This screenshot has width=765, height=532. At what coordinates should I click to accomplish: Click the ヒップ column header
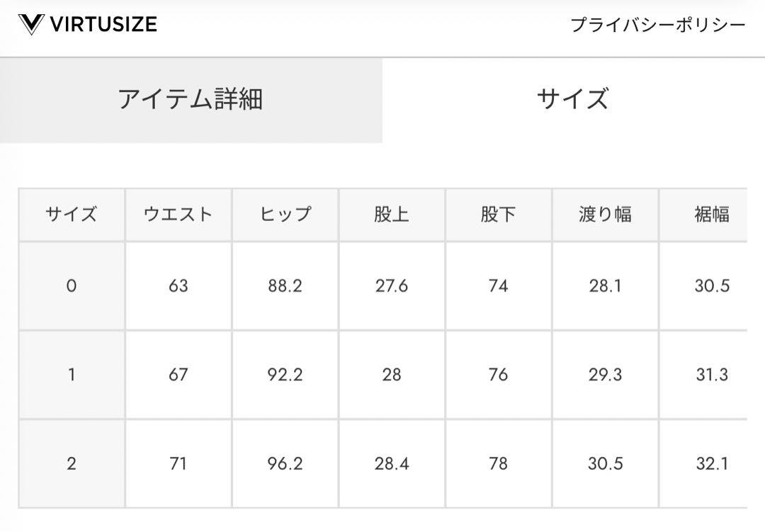pyautogui.click(x=285, y=214)
